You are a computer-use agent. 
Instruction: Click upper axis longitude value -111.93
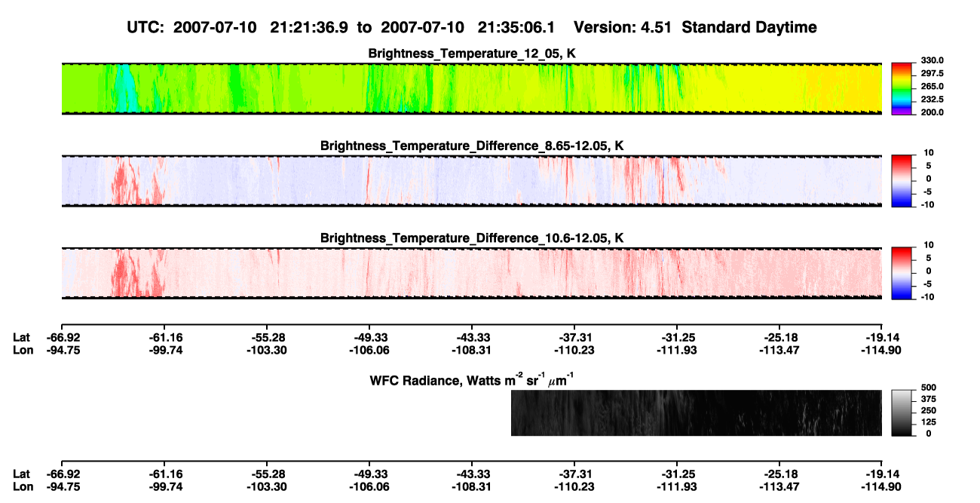pos(677,349)
